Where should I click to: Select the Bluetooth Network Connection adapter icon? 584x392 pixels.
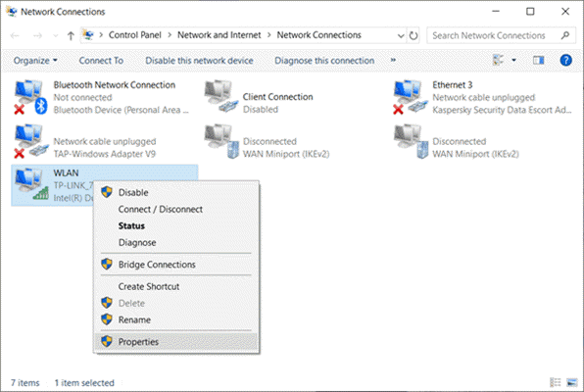point(30,97)
